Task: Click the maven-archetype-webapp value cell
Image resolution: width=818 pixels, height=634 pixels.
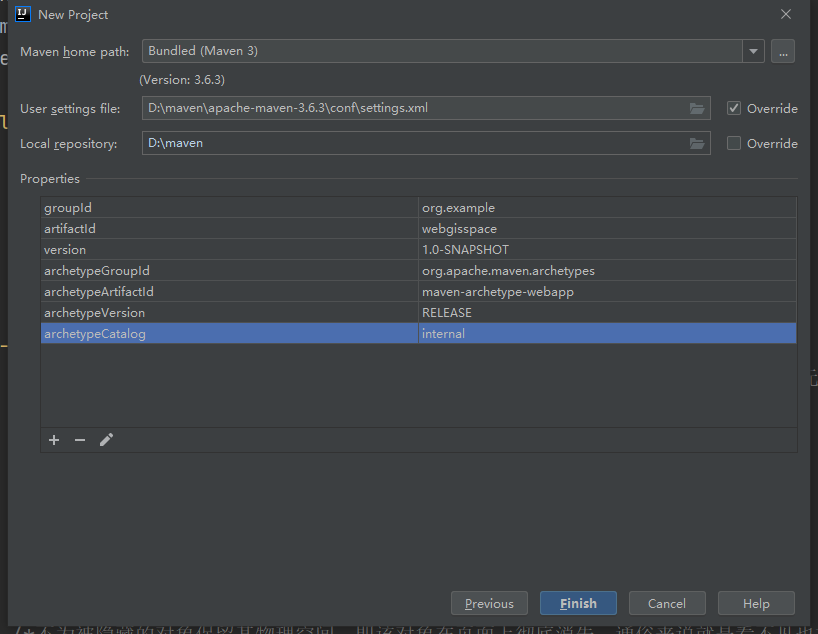Action: click(x=607, y=292)
